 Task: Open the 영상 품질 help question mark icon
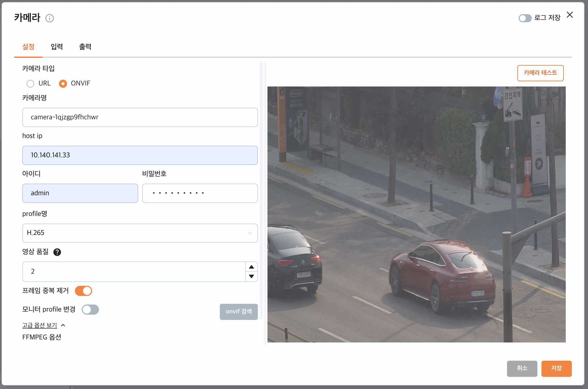click(57, 252)
